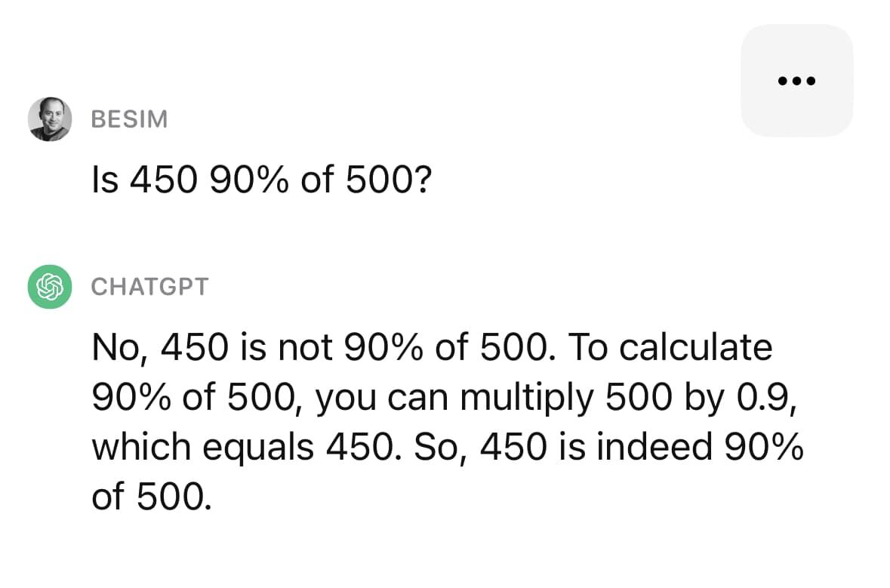Click the word "by" before 0.9

coord(704,399)
